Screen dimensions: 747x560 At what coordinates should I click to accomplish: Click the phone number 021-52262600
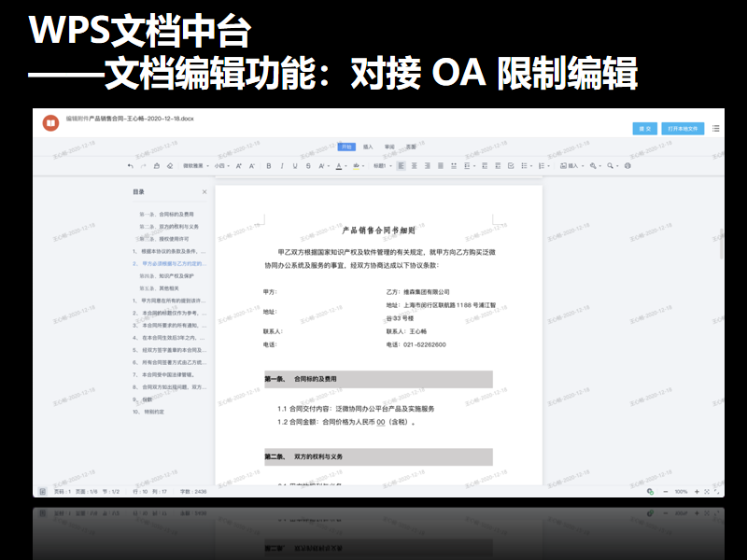(x=425, y=344)
